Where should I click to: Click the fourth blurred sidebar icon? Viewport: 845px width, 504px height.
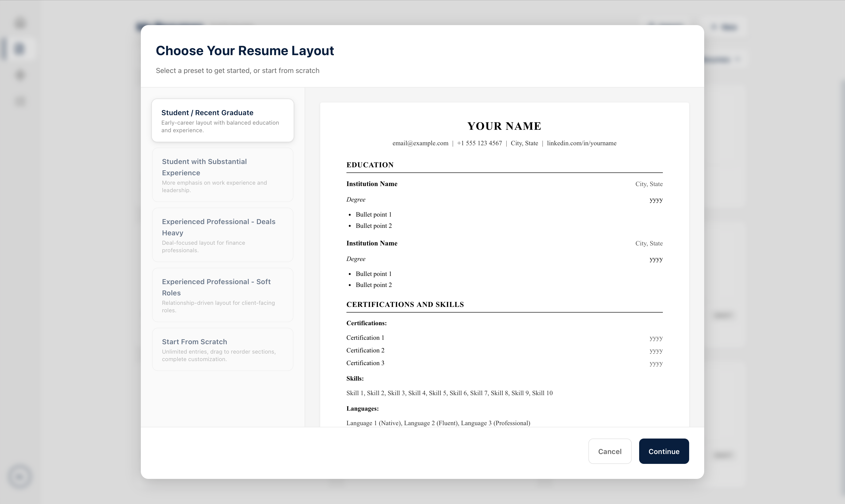coord(20,101)
